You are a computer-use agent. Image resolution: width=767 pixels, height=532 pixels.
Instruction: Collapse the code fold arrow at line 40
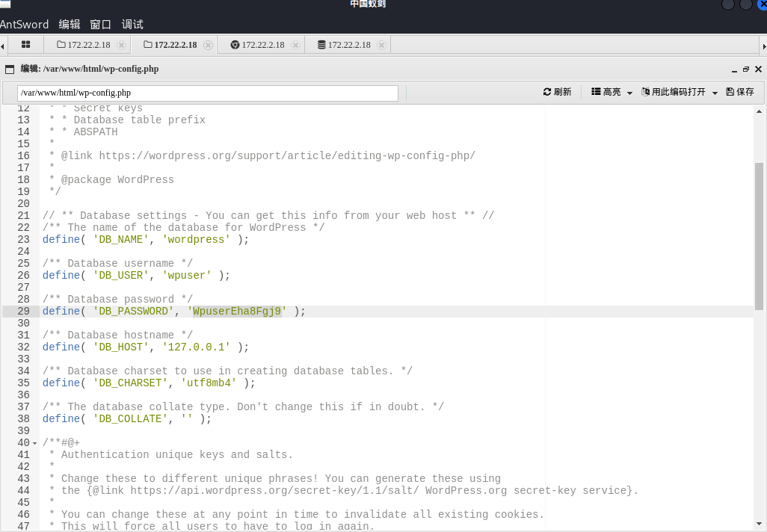[34, 443]
